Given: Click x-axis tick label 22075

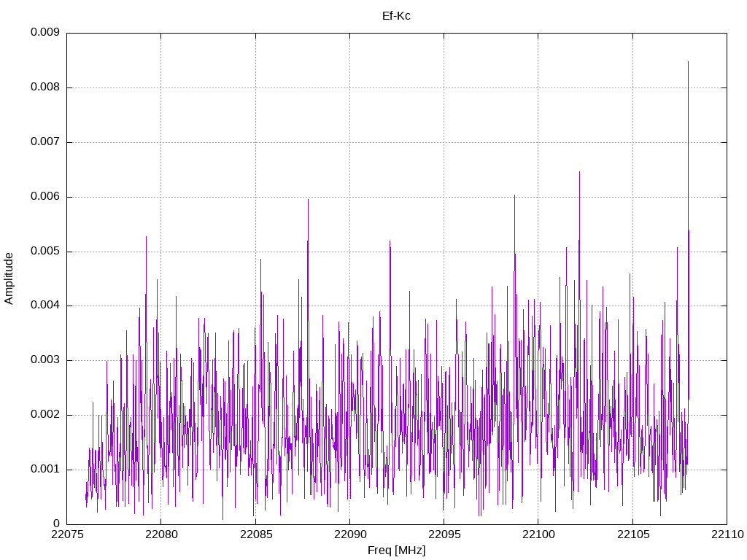Looking at the screenshot, I should tap(66, 534).
